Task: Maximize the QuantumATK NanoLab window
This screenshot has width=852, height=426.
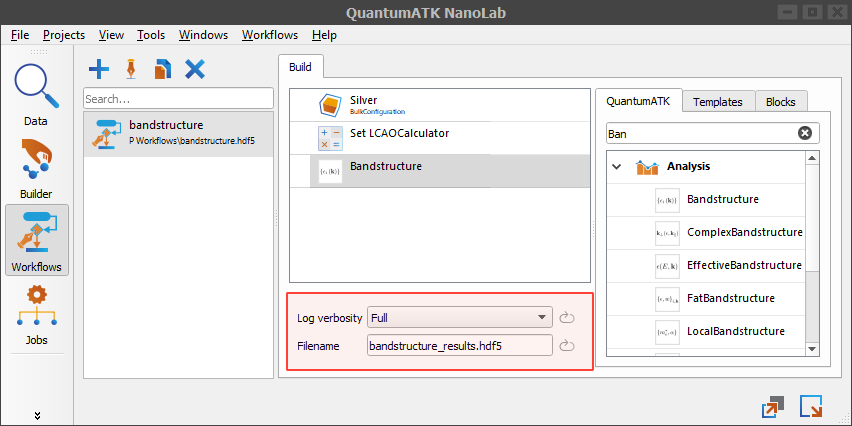Action: pos(813,12)
